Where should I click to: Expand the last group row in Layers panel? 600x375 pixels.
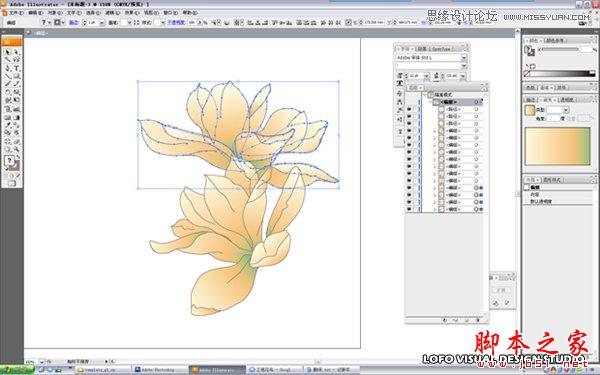click(435, 209)
